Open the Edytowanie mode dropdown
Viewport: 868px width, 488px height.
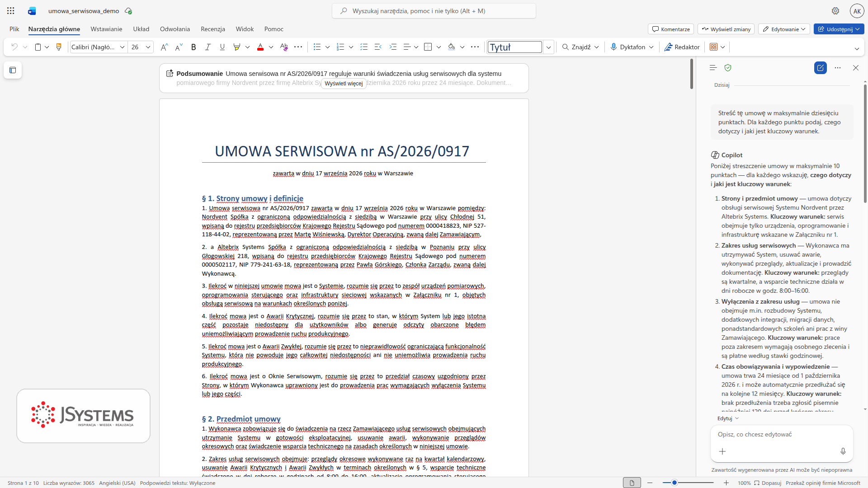tap(784, 29)
